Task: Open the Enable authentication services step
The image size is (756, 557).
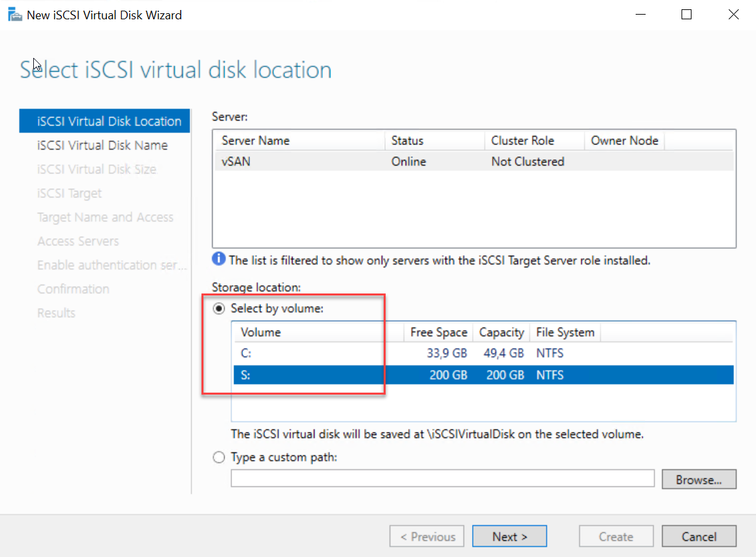Action: [112, 265]
